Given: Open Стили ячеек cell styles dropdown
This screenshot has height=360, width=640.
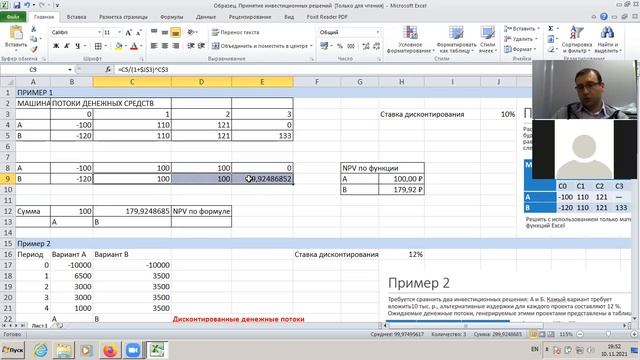Looking at the screenshot, I should coord(487,40).
